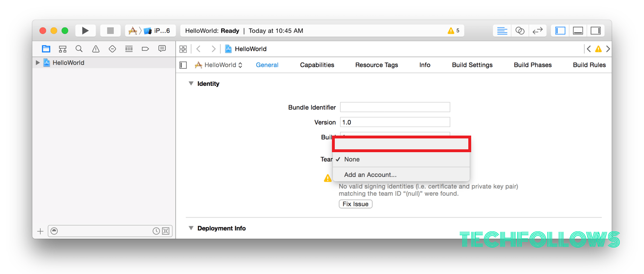Stop the running task in toolbar
This screenshot has height=274, width=644.
tap(110, 31)
